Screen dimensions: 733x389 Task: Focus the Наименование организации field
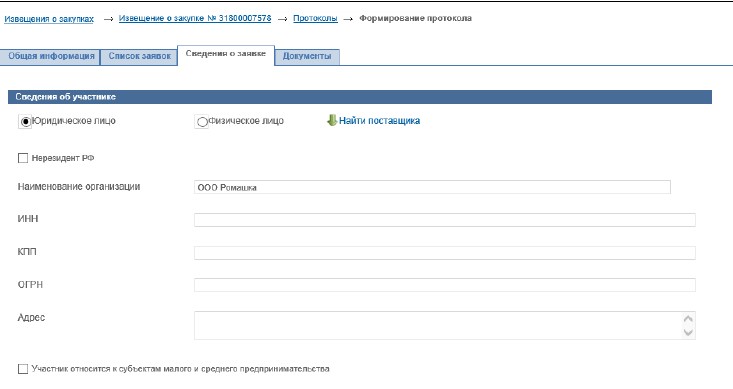point(432,187)
